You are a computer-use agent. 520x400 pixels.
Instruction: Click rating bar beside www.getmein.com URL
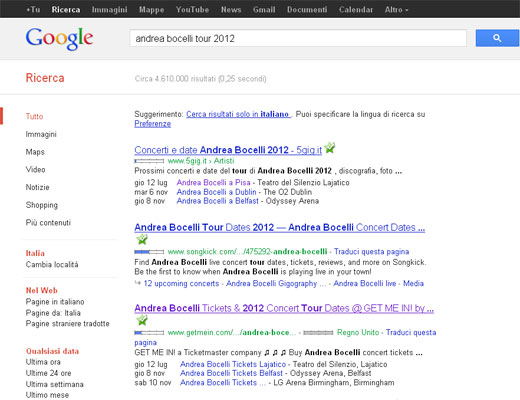pos(149,333)
